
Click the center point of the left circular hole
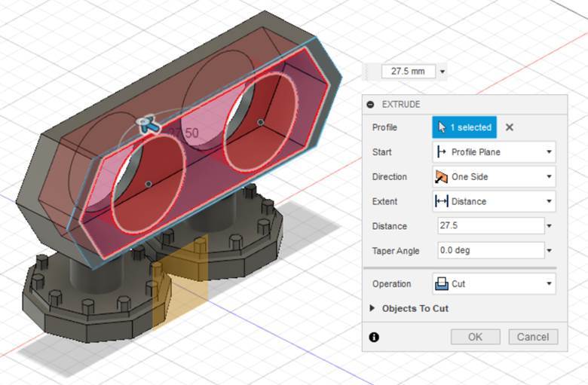click(x=149, y=184)
